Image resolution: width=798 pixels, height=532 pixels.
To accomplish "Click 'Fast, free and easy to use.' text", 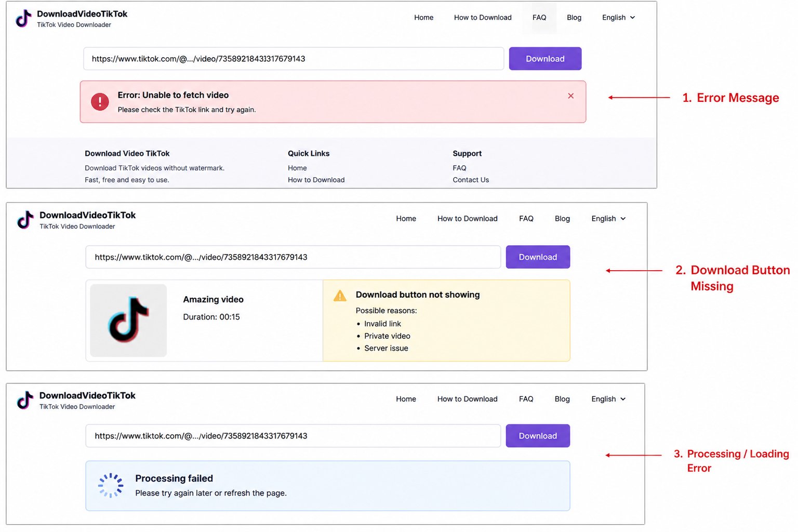I will coord(127,180).
